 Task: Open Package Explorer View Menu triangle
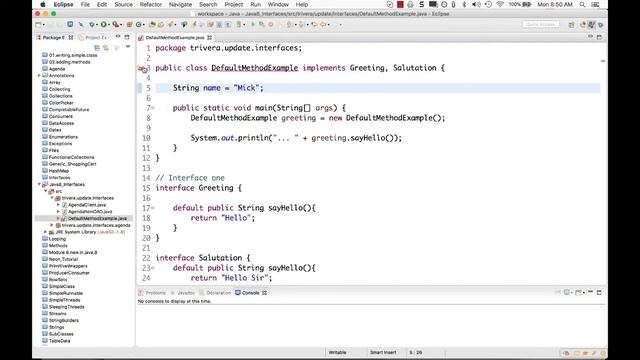[x=128, y=47]
